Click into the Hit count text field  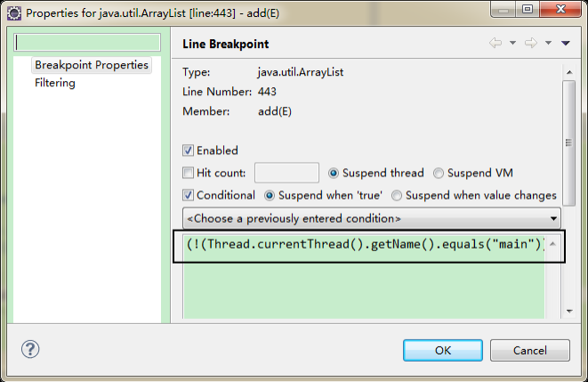286,173
